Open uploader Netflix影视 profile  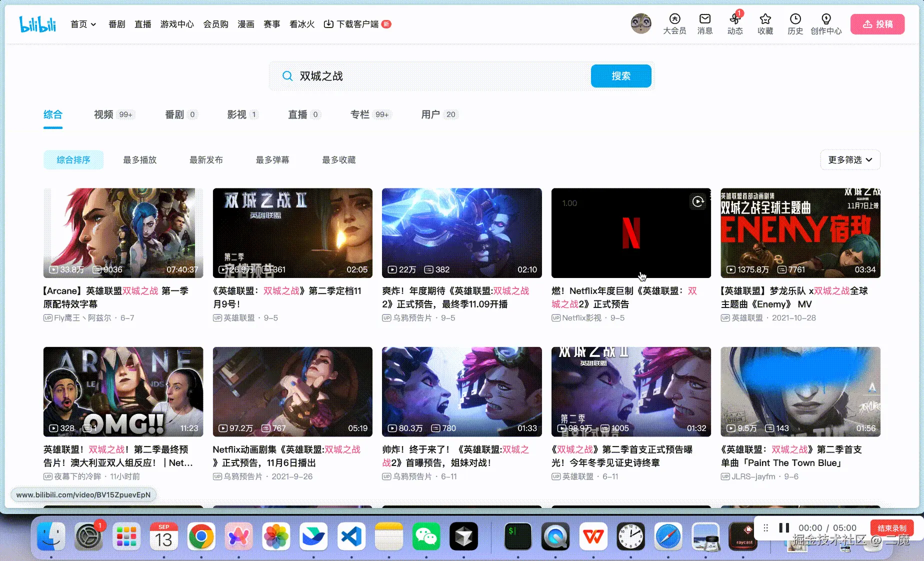581,318
